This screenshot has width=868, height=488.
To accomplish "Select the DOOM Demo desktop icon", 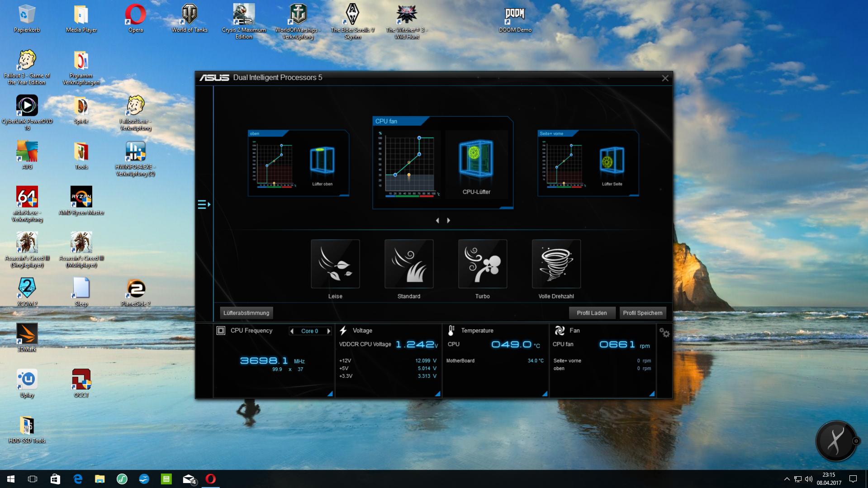I will tap(515, 19).
